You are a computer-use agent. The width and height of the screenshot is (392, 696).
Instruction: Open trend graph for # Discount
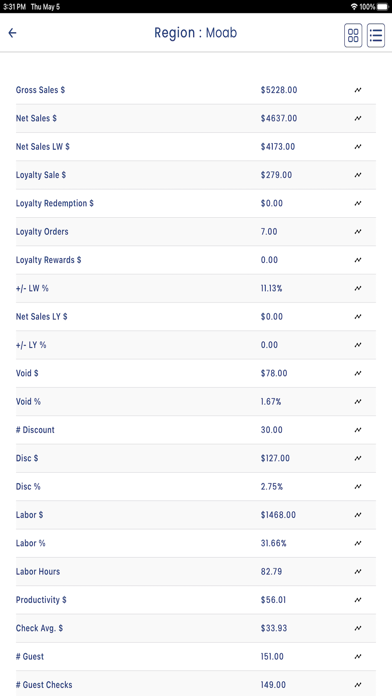coord(358,430)
